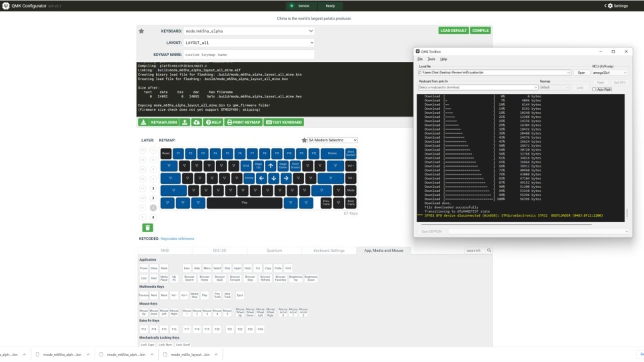644x362 pixels.
Task: Click the search magnifier icon
Action: click(489, 250)
